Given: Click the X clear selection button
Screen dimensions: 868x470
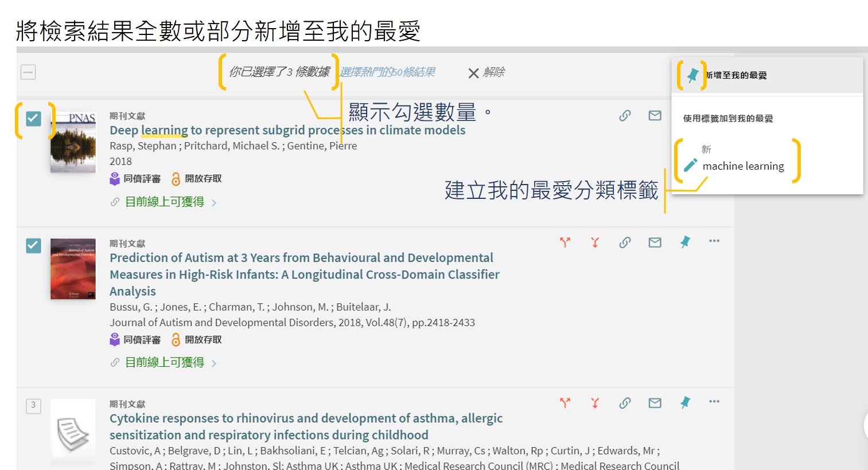Looking at the screenshot, I should tap(485, 73).
